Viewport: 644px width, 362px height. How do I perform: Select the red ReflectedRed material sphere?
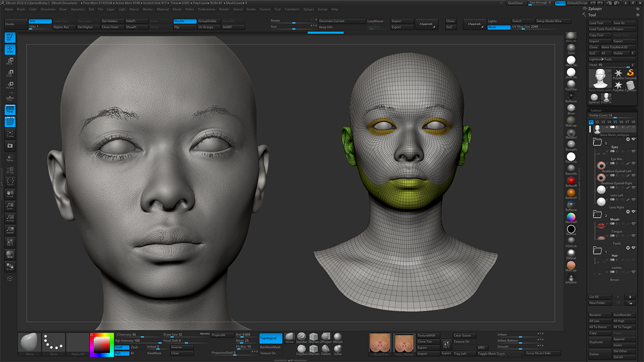pos(571,181)
